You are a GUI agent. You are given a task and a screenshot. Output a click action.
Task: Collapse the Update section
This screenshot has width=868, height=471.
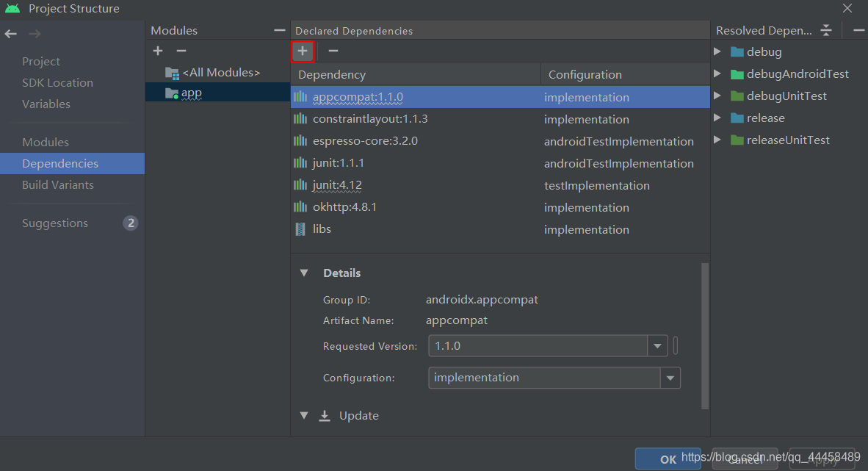[304, 416]
